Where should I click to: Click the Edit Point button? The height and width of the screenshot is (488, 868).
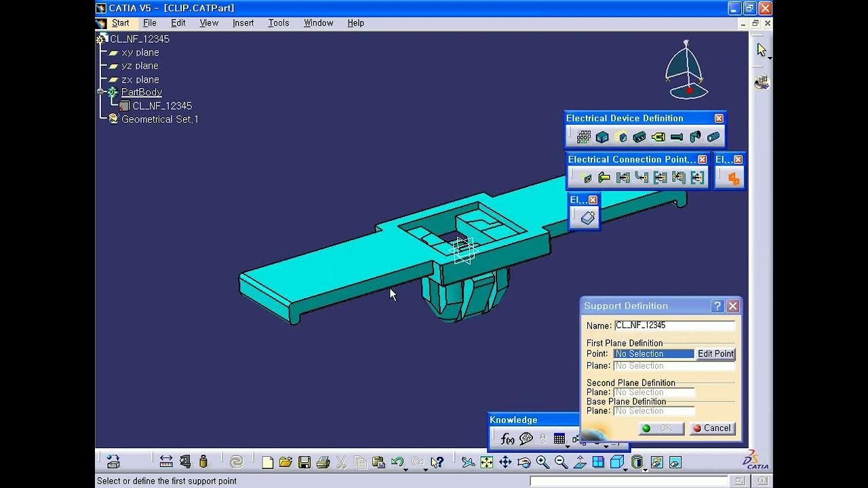click(715, 353)
